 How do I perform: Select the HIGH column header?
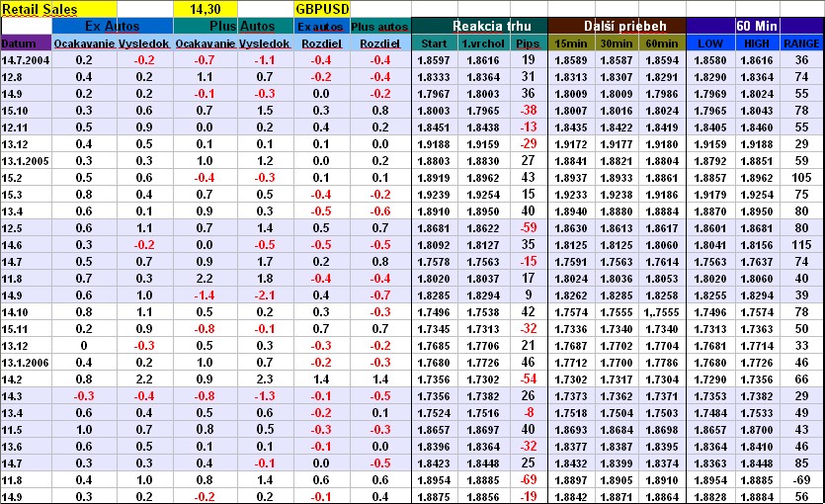click(x=757, y=43)
